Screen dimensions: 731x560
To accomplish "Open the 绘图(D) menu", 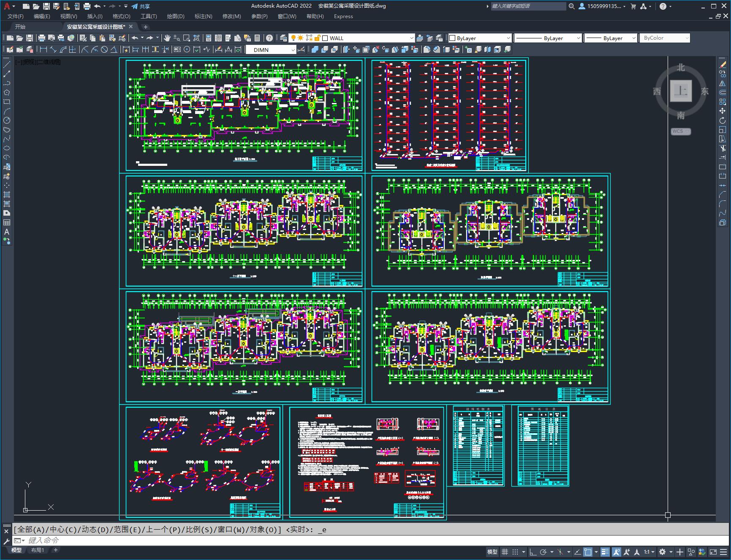I will coord(176,16).
